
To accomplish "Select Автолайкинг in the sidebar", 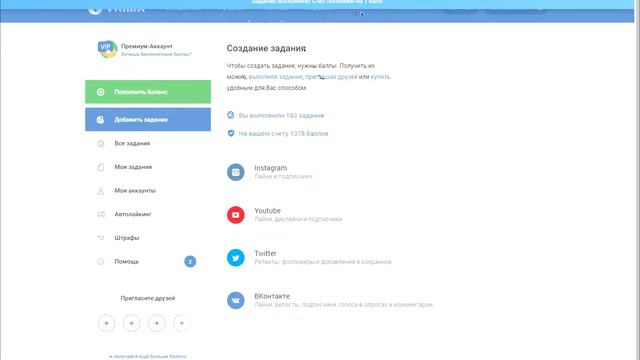I will pos(133,214).
